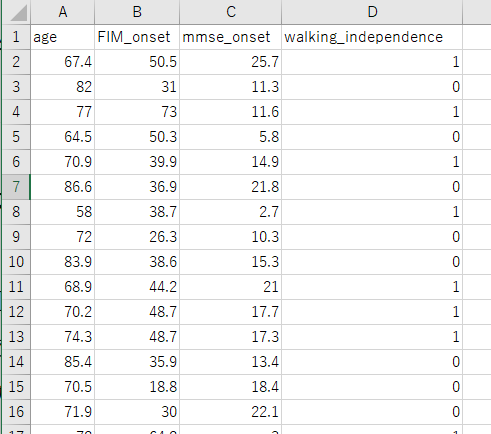Viewport: 491px width, 434px height.
Task: Select row 16 header
Action: [17, 412]
